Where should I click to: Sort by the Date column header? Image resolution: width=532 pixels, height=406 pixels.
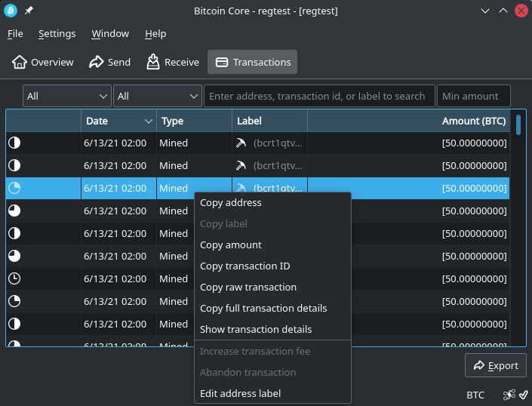pyautogui.click(x=118, y=121)
